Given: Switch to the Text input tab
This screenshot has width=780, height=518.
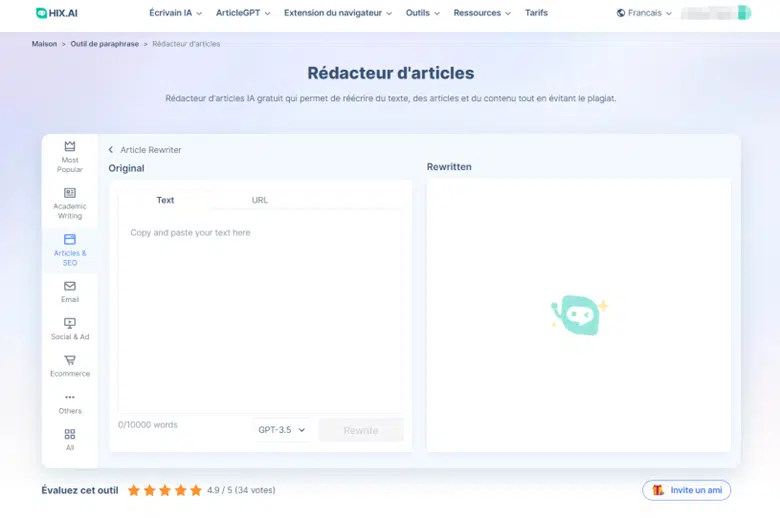Looking at the screenshot, I should coord(165,200).
